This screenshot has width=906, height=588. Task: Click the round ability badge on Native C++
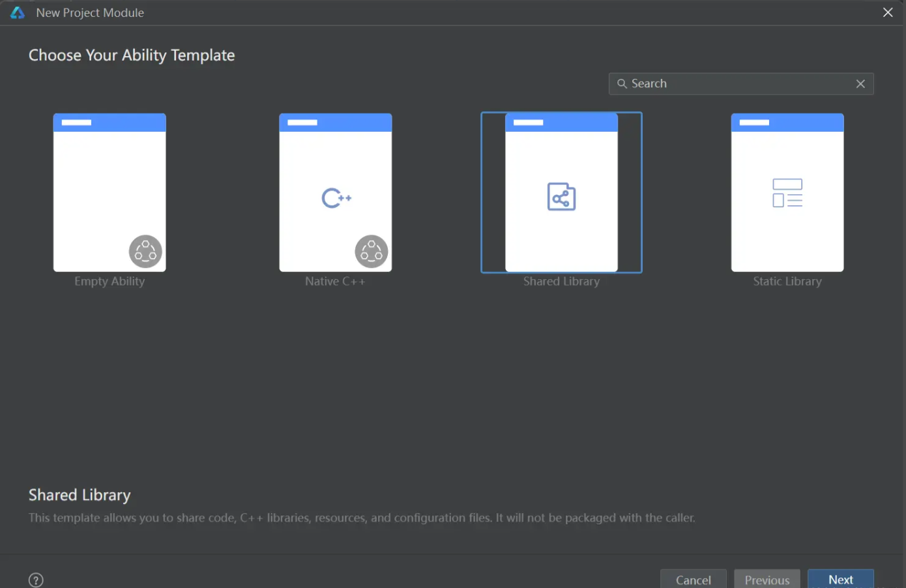(x=372, y=252)
